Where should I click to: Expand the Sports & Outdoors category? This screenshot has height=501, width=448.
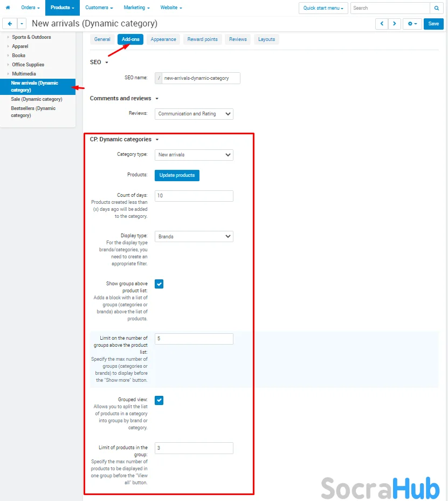click(x=8, y=37)
